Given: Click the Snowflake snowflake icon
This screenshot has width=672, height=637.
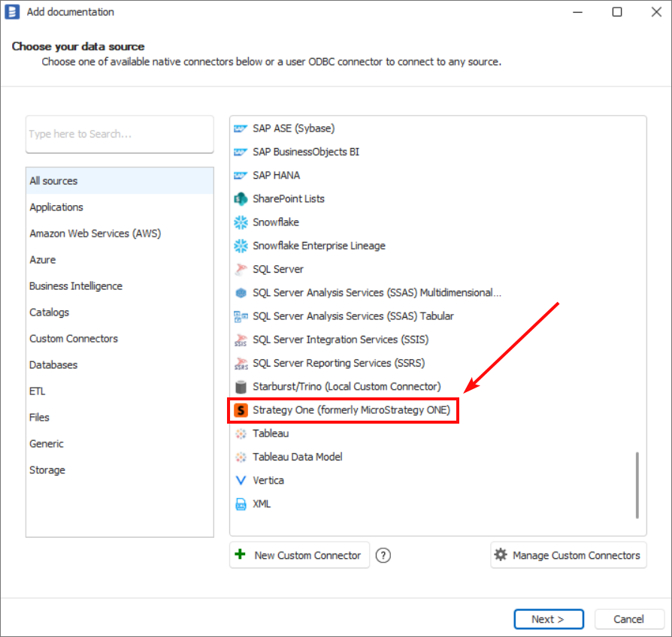Looking at the screenshot, I should point(241,222).
